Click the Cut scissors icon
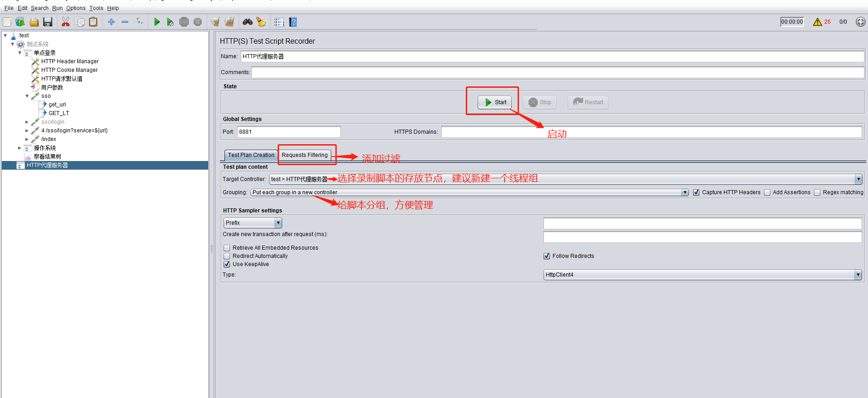This screenshot has height=398, width=868. pos(66,22)
